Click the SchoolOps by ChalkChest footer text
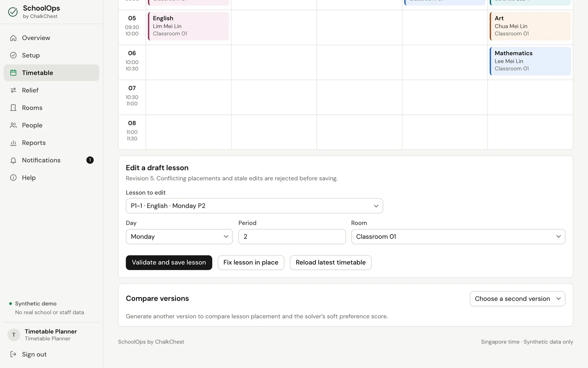588x368 pixels. click(151, 342)
